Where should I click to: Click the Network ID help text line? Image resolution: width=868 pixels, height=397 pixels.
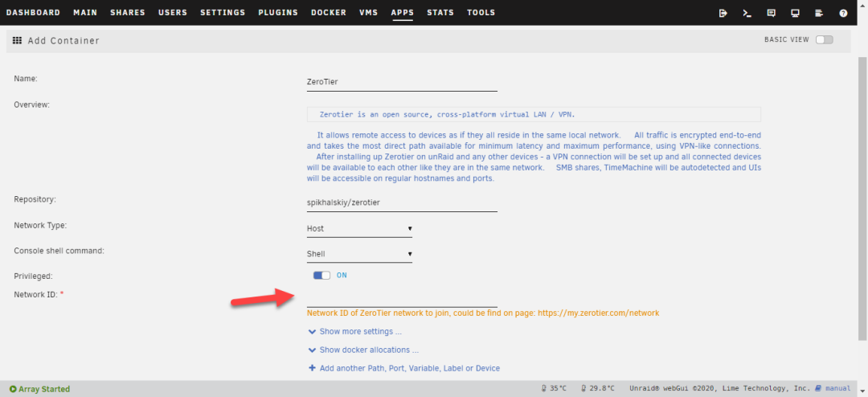483,313
